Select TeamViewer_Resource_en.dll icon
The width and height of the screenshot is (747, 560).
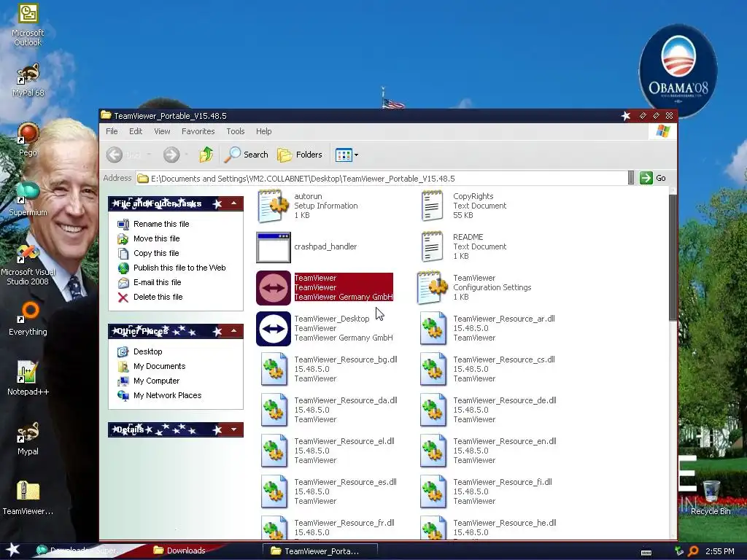click(433, 451)
